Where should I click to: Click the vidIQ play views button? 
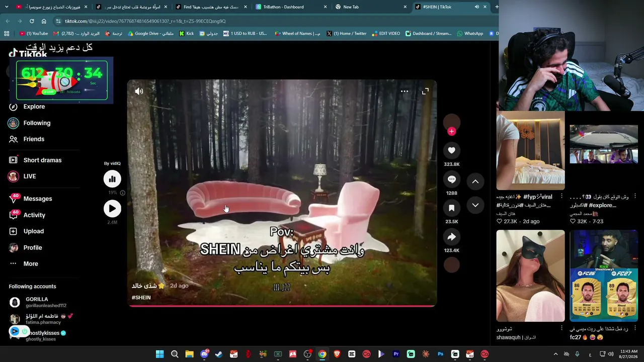click(112, 209)
